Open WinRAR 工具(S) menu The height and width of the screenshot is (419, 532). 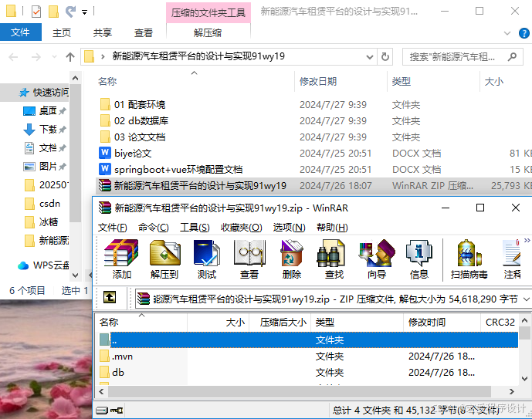195,228
